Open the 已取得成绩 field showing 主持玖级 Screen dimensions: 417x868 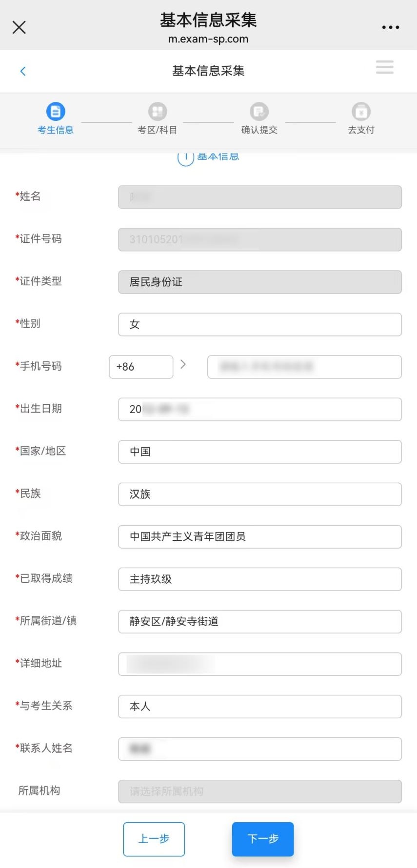tap(259, 579)
